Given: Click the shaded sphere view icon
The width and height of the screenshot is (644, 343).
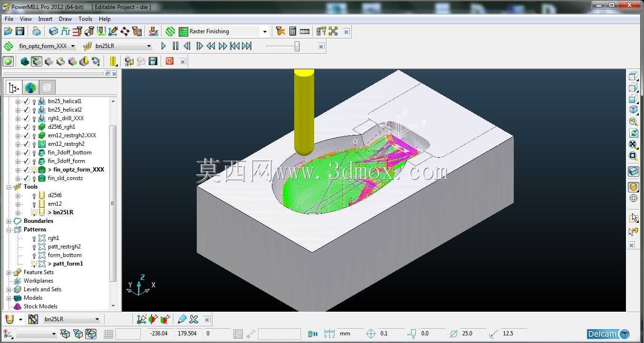Looking at the screenshot, I should pyautogui.click(x=633, y=187).
